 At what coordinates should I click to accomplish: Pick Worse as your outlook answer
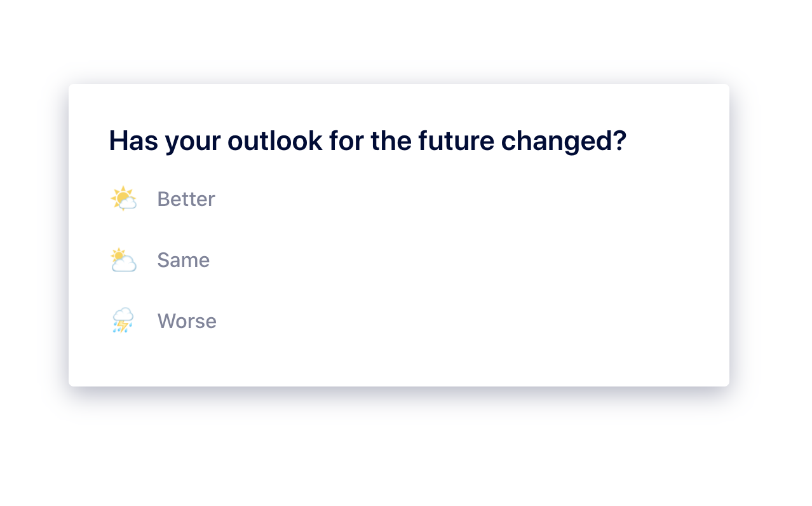187,321
